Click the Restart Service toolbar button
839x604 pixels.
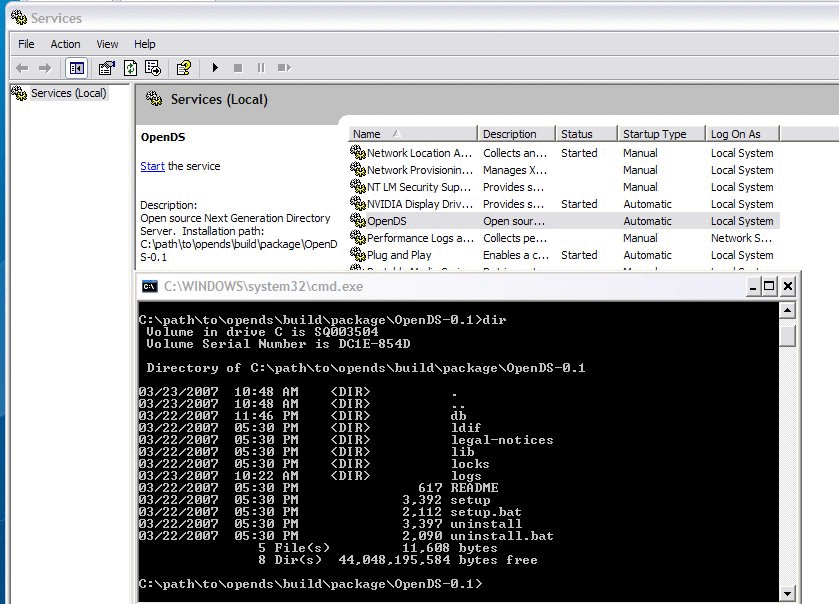click(x=284, y=68)
